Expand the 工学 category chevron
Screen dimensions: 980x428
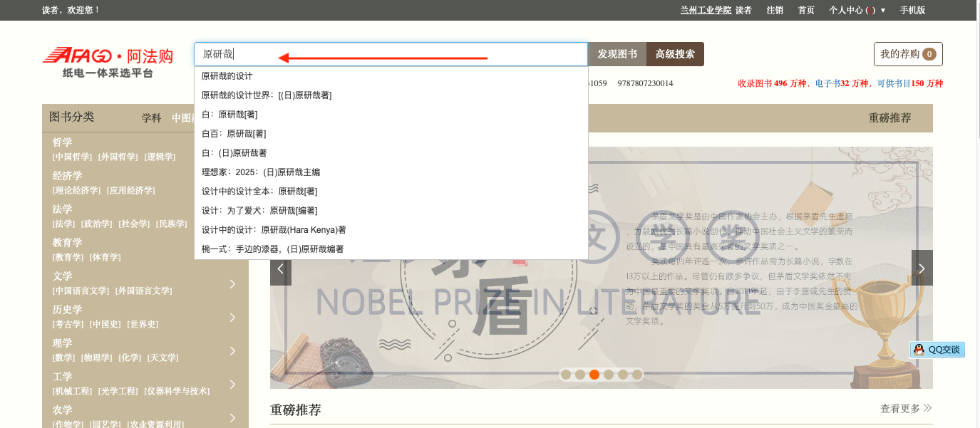[x=232, y=385]
